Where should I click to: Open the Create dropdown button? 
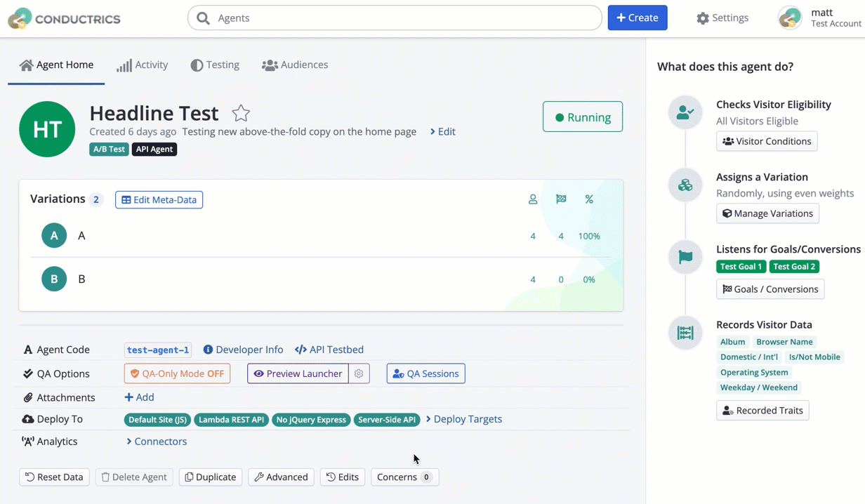coord(638,18)
